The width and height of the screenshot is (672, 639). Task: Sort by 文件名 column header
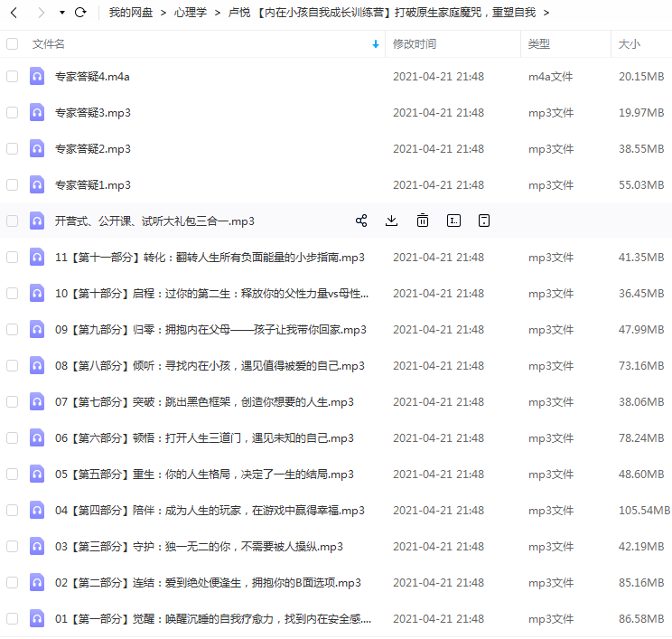(49, 43)
